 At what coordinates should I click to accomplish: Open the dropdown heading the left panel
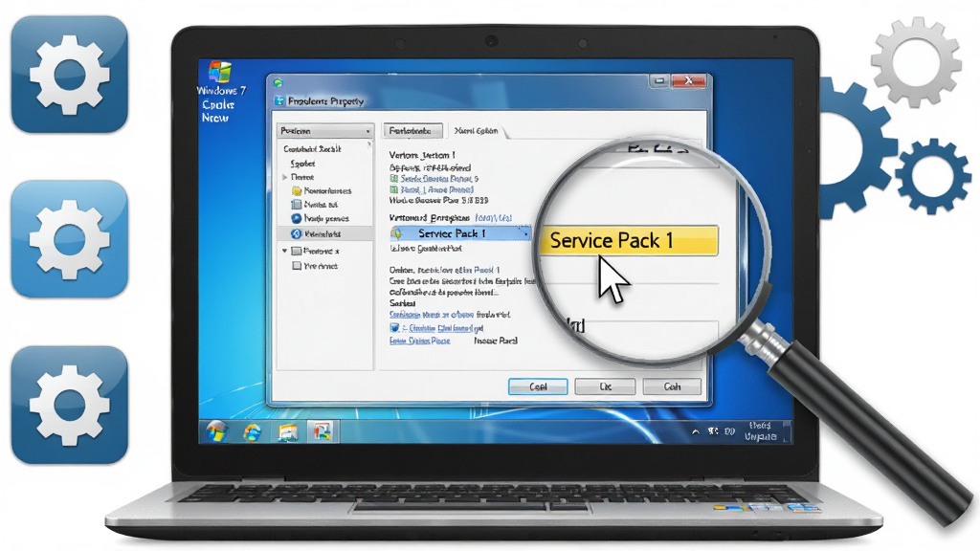(x=325, y=130)
